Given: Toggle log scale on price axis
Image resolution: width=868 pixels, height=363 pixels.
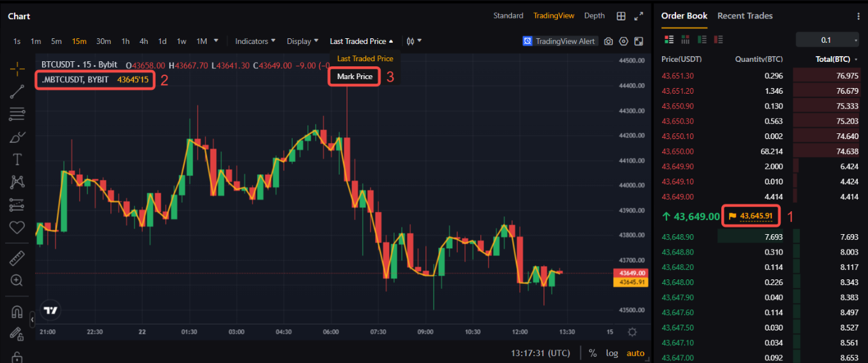Looking at the screenshot, I should pyautogui.click(x=612, y=353).
